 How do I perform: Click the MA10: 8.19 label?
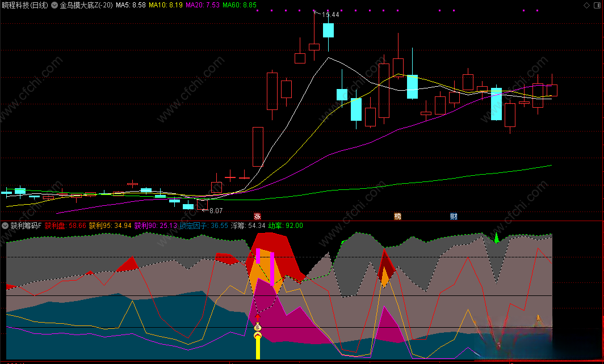tap(166, 5)
